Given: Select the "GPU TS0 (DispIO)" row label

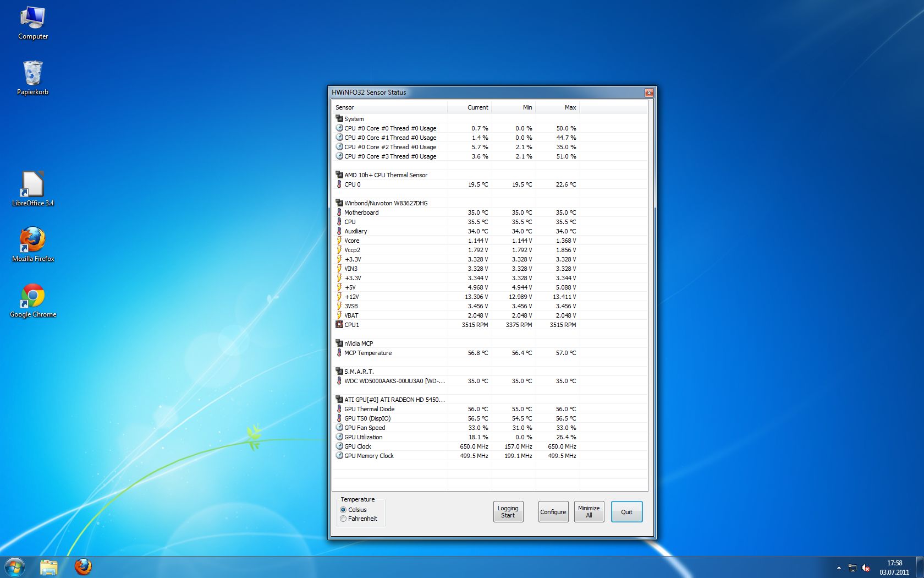Looking at the screenshot, I should point(367,418).
